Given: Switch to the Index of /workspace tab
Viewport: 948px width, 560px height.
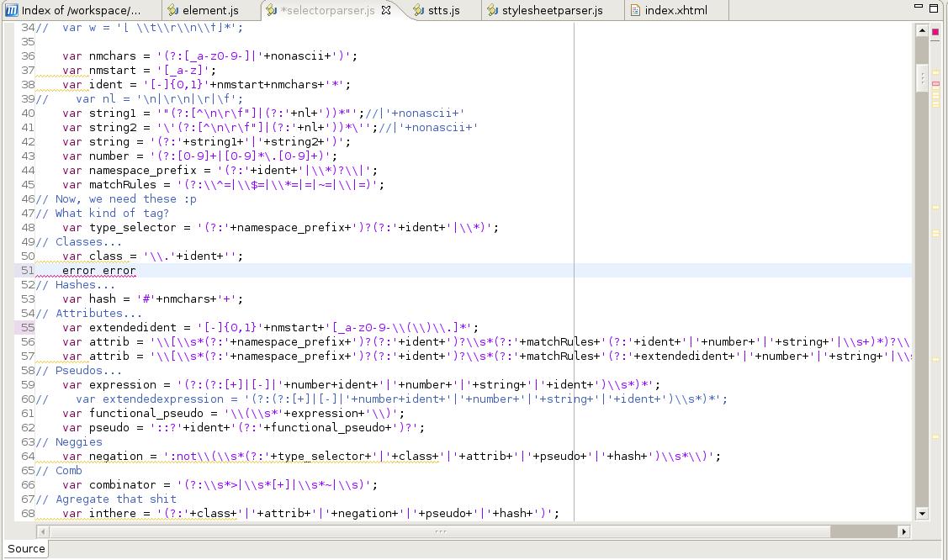Looking at the screenshot, I should (x=81, y=10).
